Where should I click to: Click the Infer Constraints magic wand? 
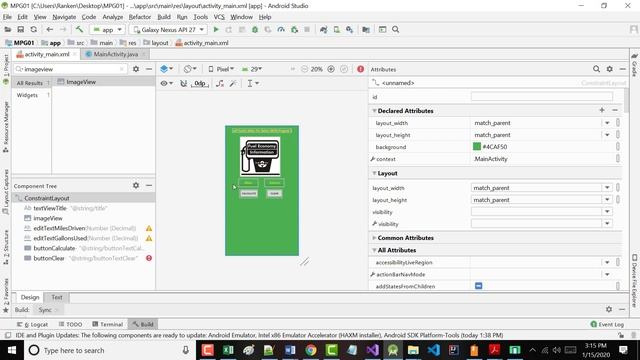click(x=233, y=84)
